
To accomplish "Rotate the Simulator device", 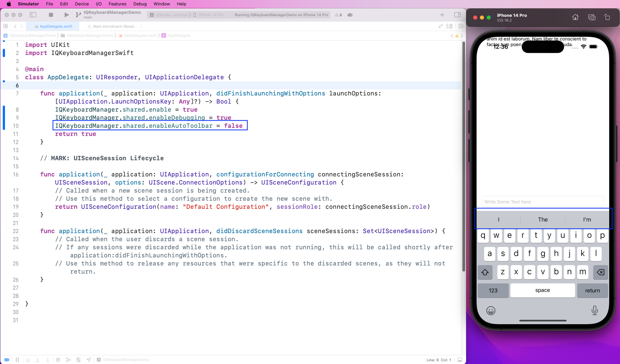I will 607,17.
